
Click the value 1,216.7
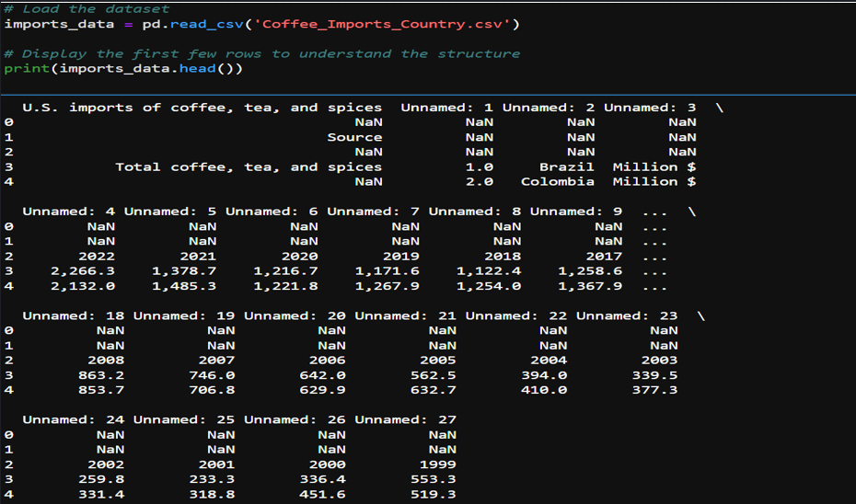pyautogui.click(x=285, y=271)
